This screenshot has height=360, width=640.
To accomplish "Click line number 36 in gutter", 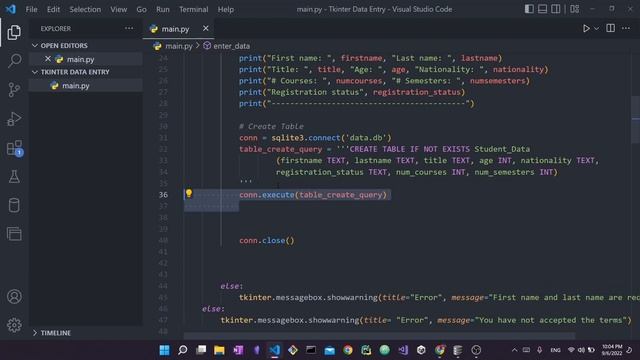I will pos(163,195).
